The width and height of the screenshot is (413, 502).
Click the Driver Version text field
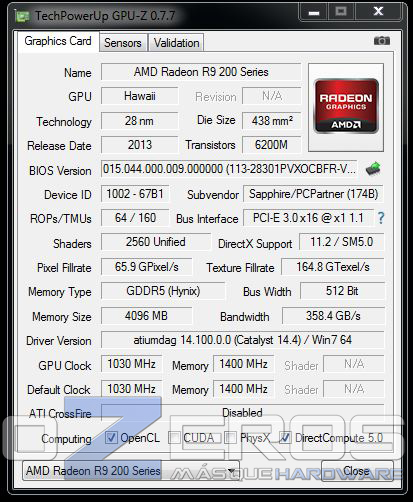[242, 340]
